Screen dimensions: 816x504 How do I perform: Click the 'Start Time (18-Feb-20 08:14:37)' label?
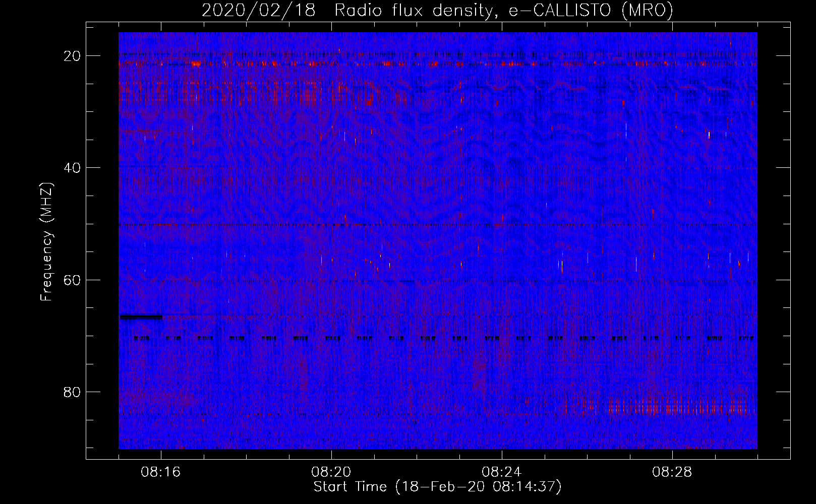pos(437,487)
